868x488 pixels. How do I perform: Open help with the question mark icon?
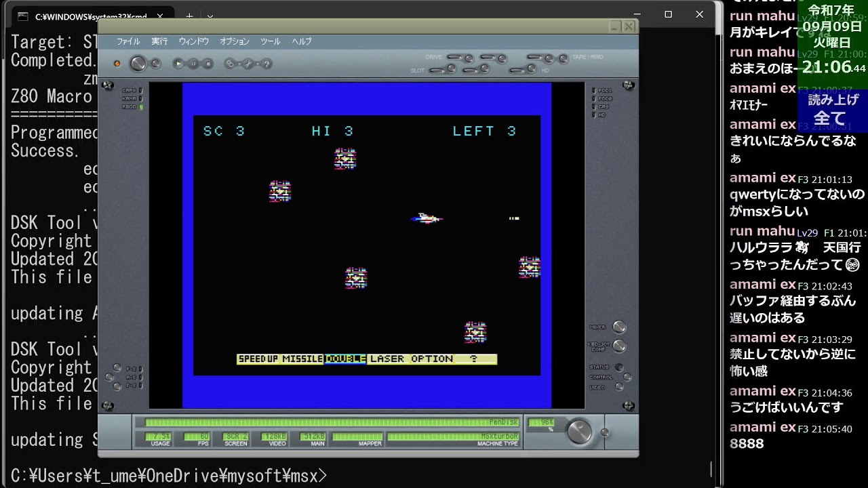[x=267, y=64]
